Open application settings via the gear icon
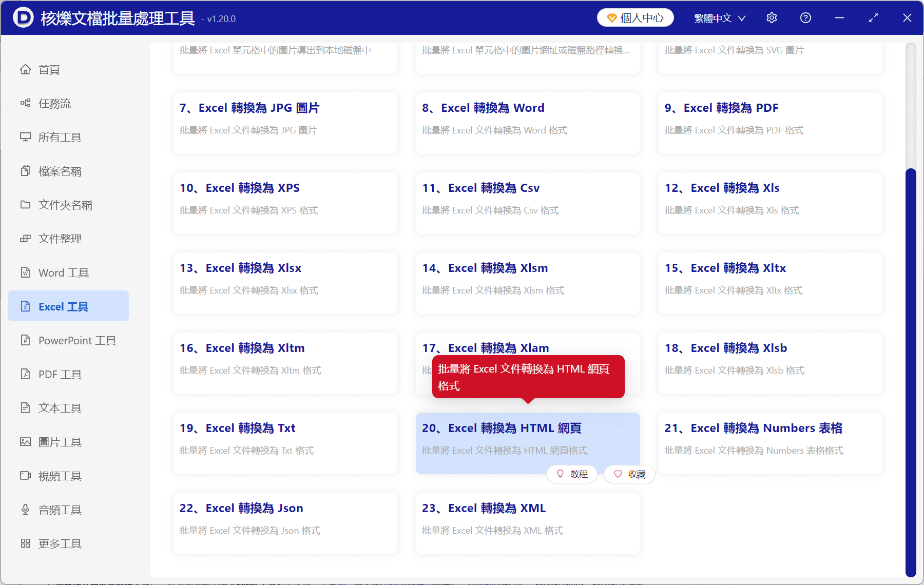 point(772,17)
